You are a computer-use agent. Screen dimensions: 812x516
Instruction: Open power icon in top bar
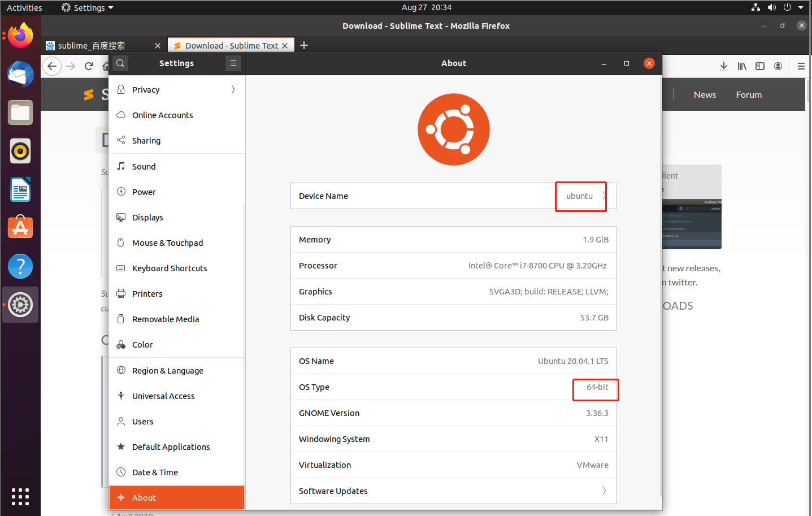click(787, 7)
